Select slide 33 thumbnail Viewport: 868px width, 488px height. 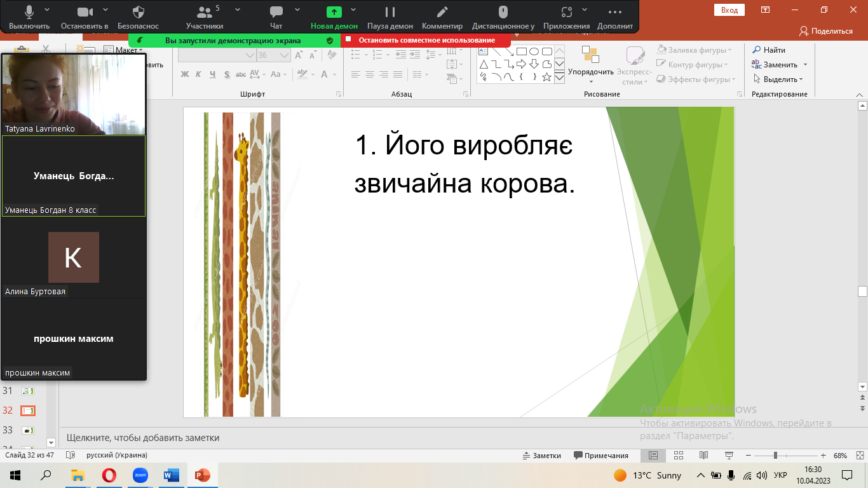(x=28, y=430)
